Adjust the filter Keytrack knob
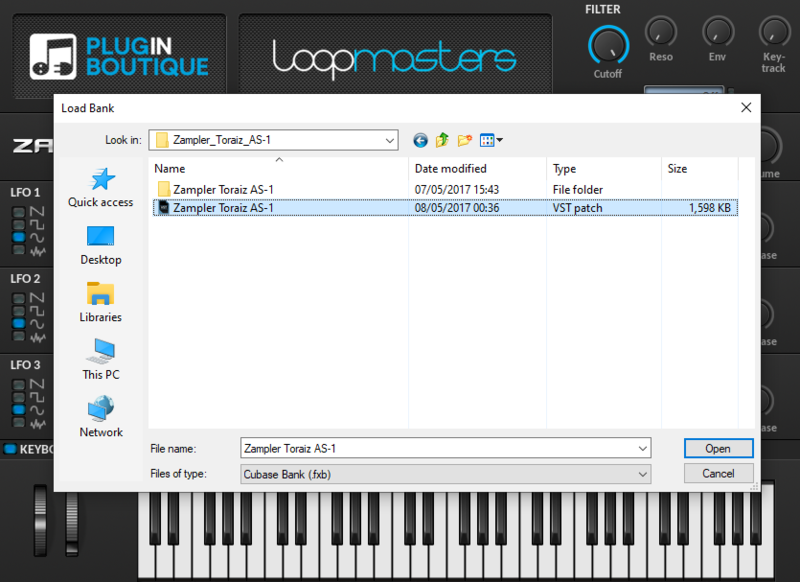 (774, 32)
